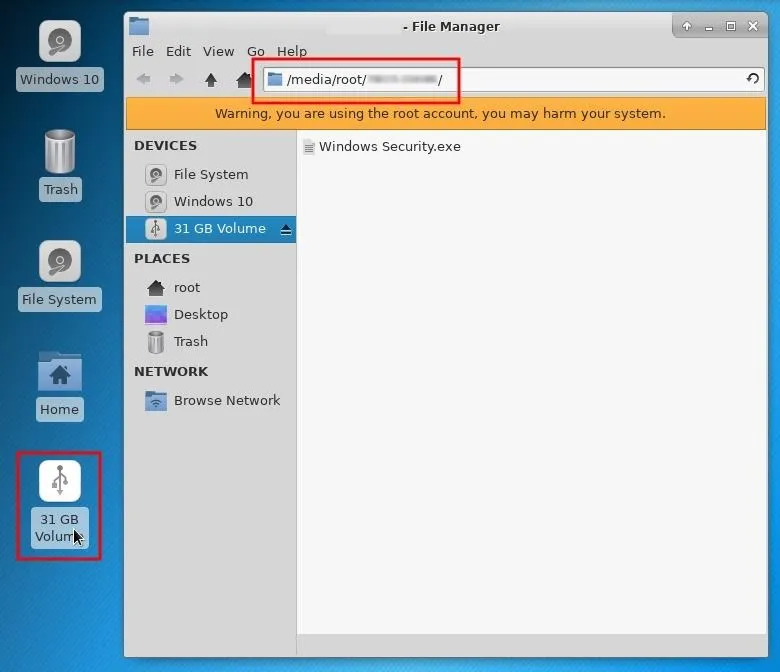
Task: Open root in sidebar Places
Action: (211, 288)
